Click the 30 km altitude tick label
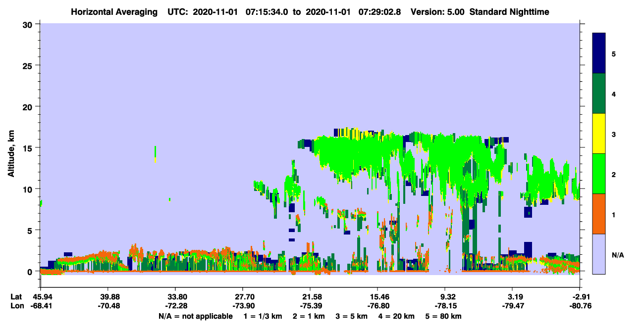This screenshot has width=644, height=330. coord(29,24)
